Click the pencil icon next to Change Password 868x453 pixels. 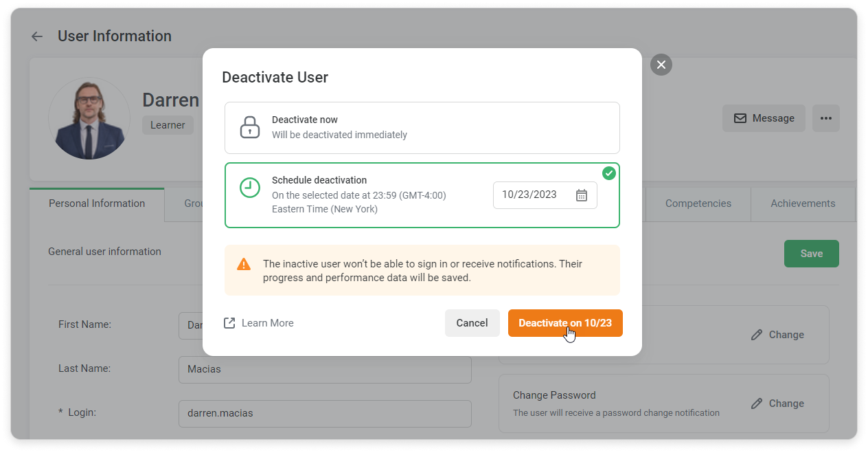[x=756, y=404]
